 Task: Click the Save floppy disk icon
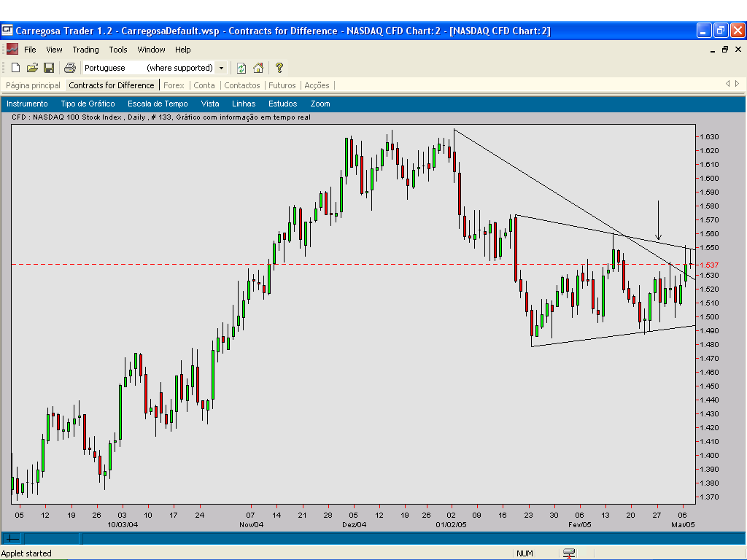(49, 68)
